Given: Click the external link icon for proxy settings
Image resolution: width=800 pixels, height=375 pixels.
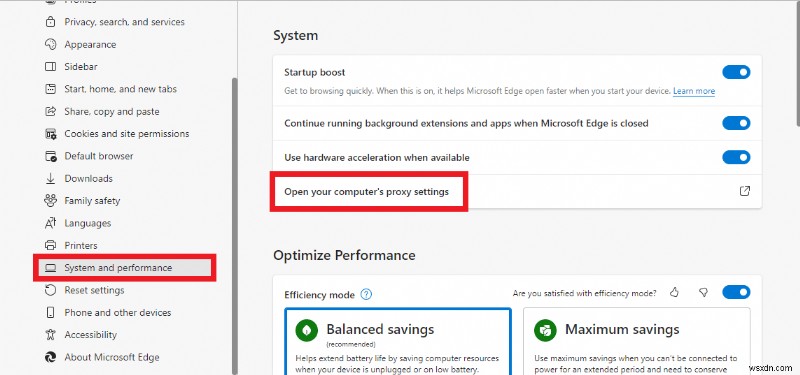Looking at the screenshot, I should point(745,191).
